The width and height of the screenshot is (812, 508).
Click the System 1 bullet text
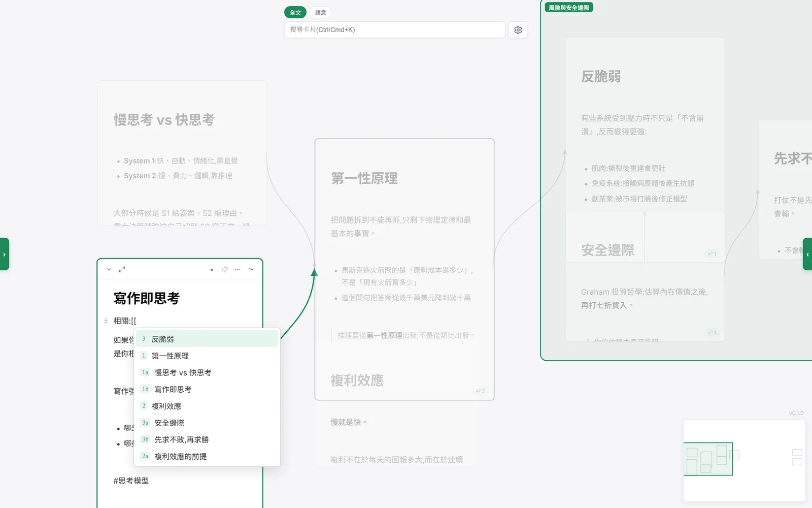[x=181, y=161]
